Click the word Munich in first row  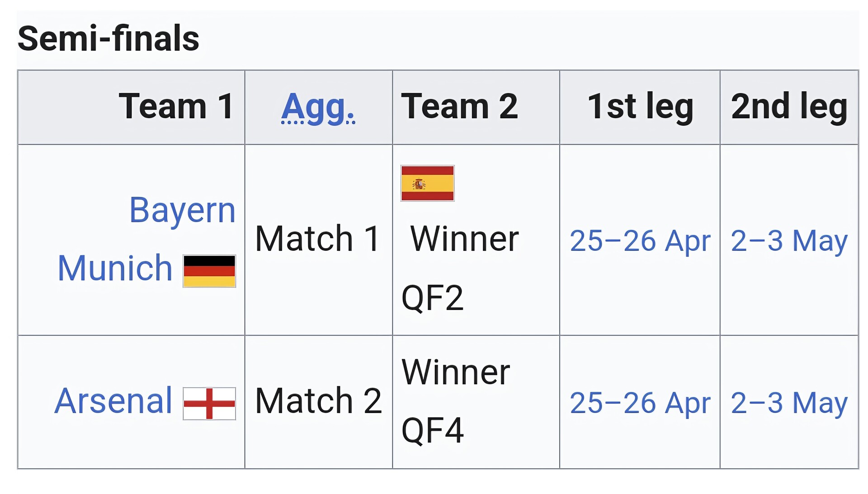click(115, 268)
